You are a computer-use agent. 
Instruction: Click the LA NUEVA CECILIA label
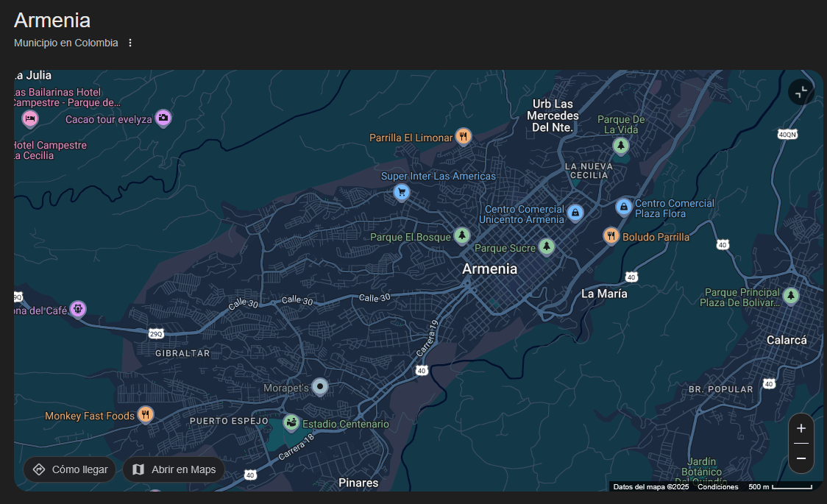click(589, 171)
